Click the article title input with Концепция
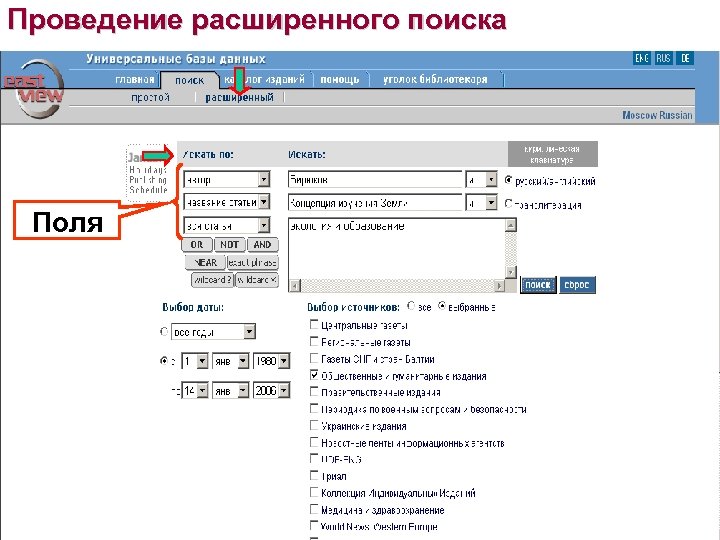Viewport: 720px width, 540px height. [x=375, y=202]
